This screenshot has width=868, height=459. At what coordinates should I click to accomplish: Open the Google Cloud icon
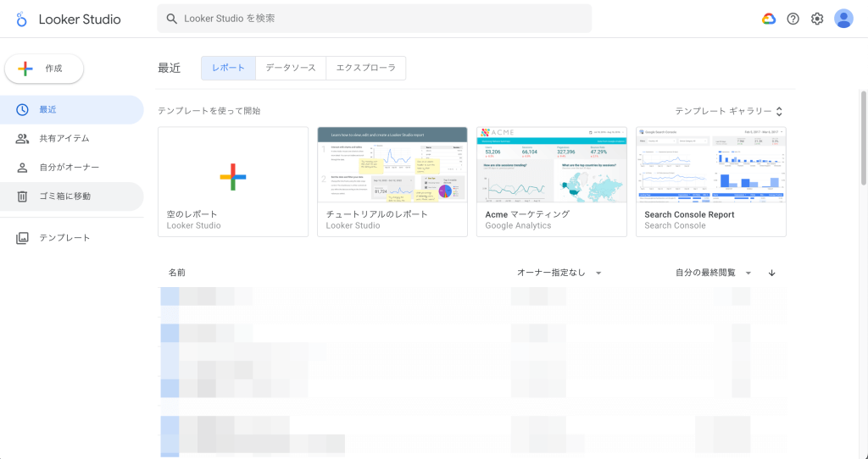(x=768, y=19)
